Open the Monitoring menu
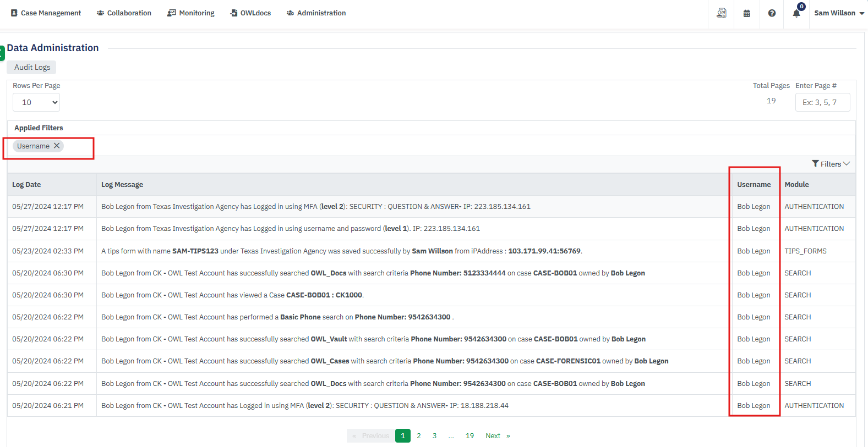 point(191,13)
